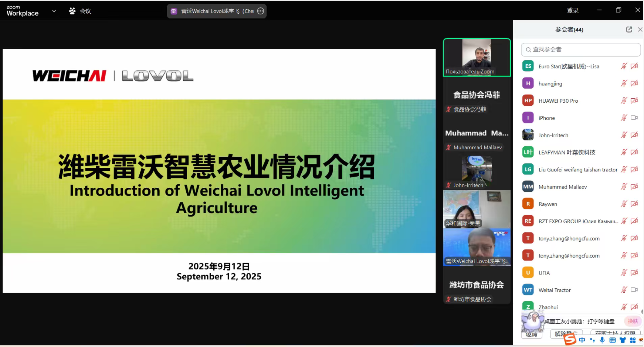Select participant RZT EXPO GROUP row
644x347 pixels.
(580, 221)
